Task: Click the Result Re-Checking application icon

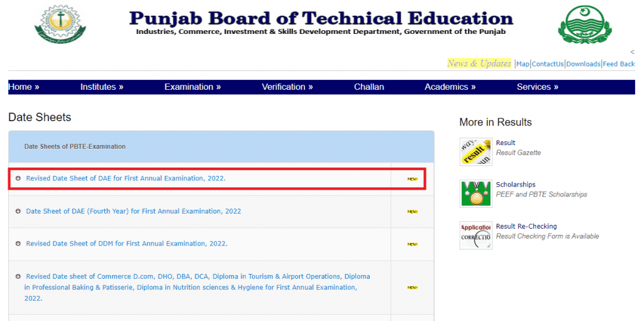Action: click(475, 235)
